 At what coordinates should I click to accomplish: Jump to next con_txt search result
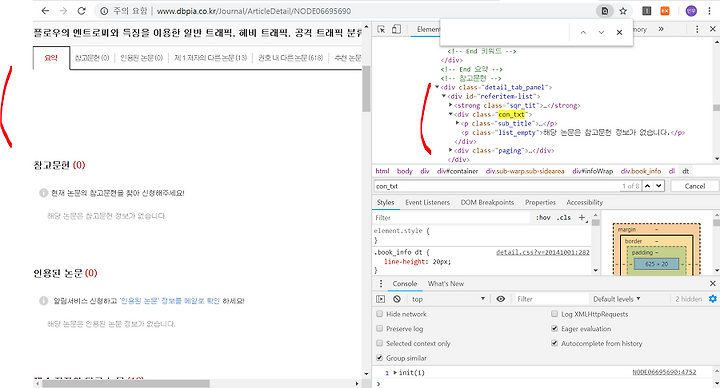click(x=659, y=186)
